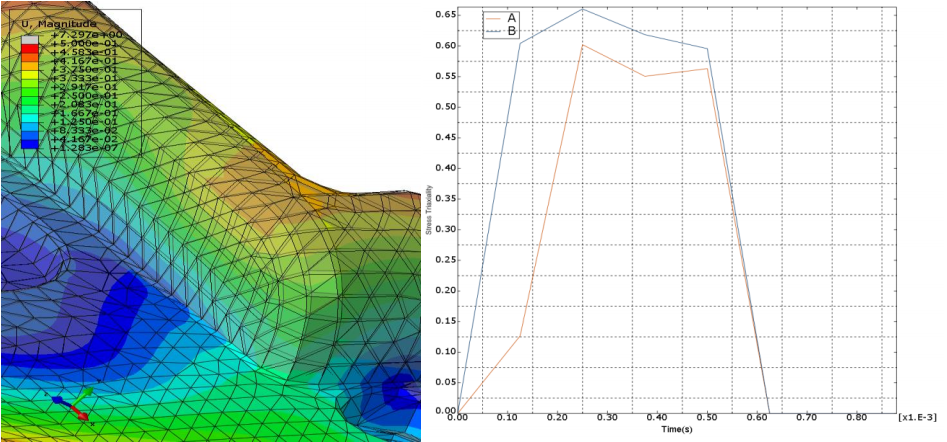The width and height of the screenshot is (947, 442).
Task: Click the view orientation triad icon
Action: (71, 405)
